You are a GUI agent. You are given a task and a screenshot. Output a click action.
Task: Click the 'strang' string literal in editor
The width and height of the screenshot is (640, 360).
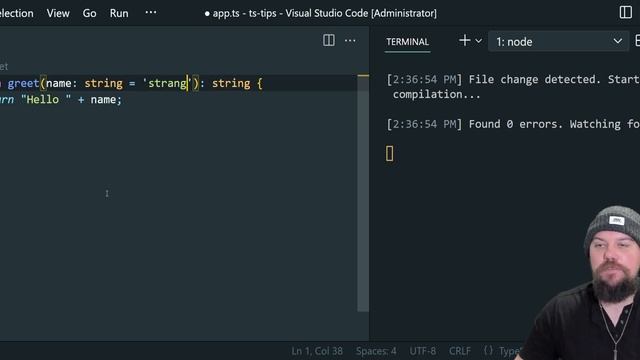point(167,84)
